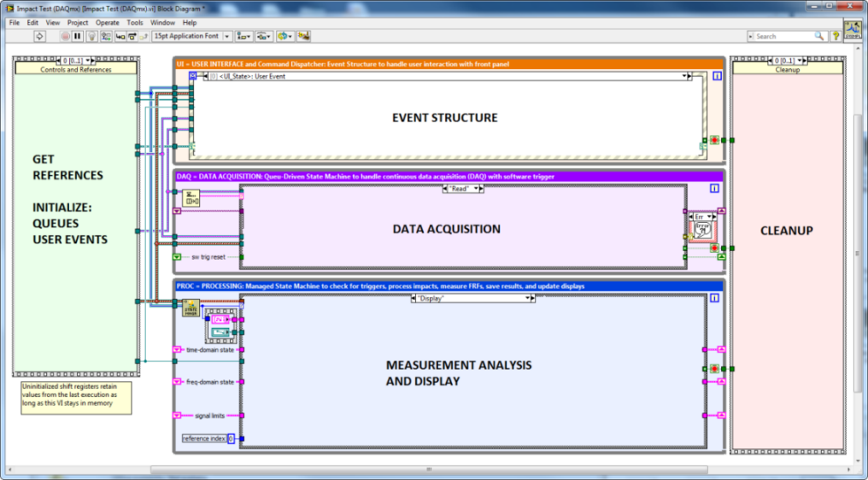Screen dimensions: 868x480
Task: Click the VI icon pane in top-right corner
Action: click(853, 29)
